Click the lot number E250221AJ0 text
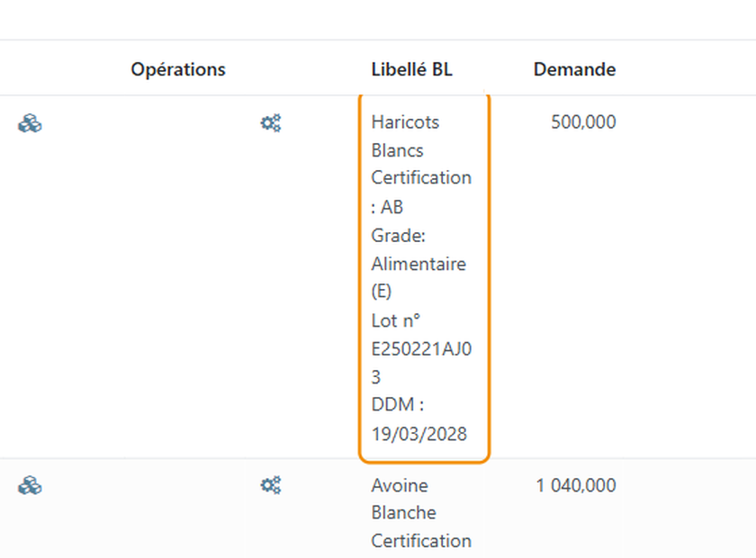 [x=421, y=348]
